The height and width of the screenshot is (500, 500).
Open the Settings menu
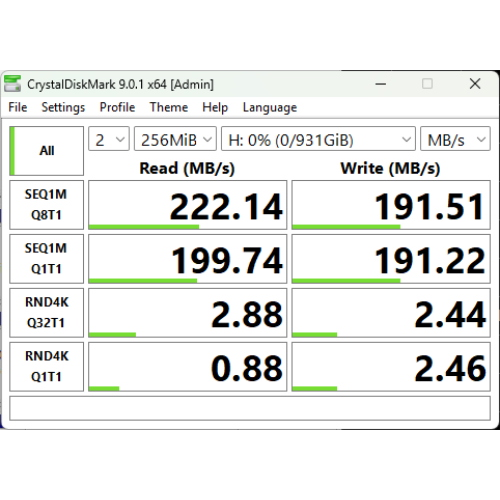[x=63, y=107]
